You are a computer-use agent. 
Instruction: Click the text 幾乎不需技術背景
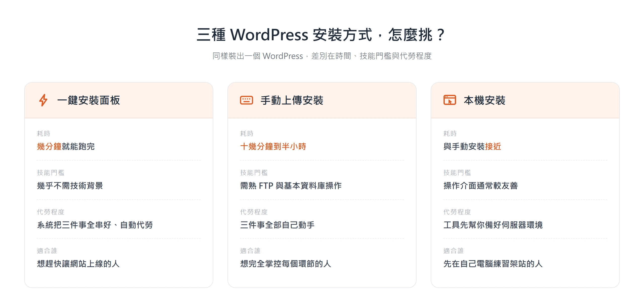coord(70,186)
